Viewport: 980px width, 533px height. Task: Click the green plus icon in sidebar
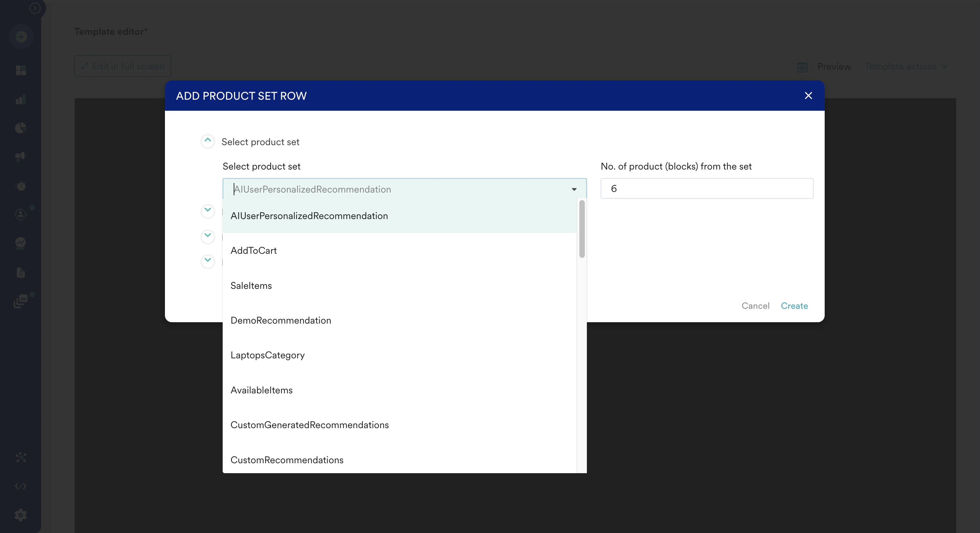pos(21,37)
